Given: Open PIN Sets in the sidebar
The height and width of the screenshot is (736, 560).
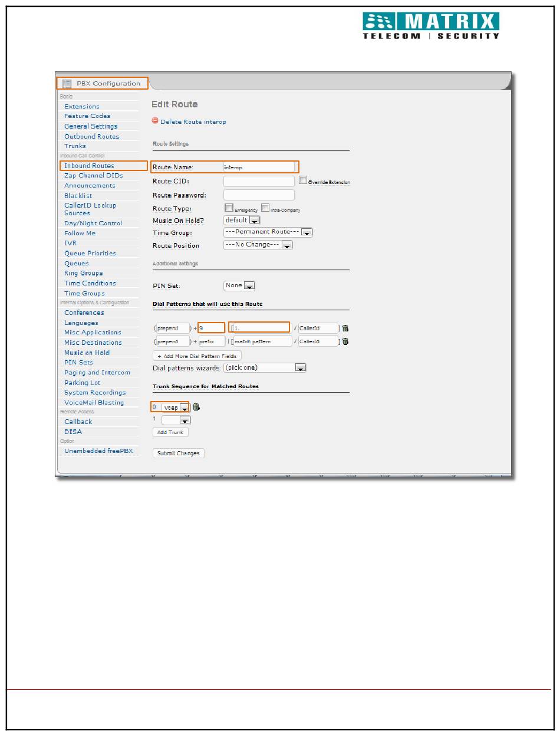Looking at the screenshot, I should 78,363.
